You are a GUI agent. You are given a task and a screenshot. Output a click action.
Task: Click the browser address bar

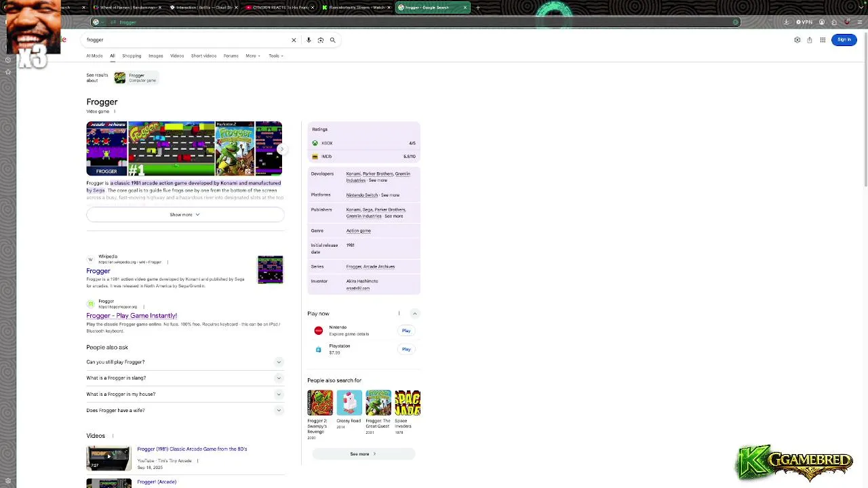click(x=415, y=22)
